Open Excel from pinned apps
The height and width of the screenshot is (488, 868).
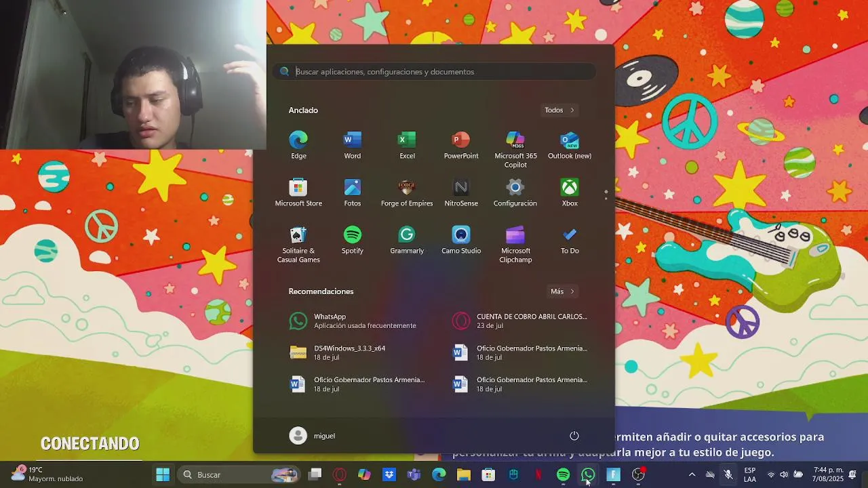click(407, 146)
